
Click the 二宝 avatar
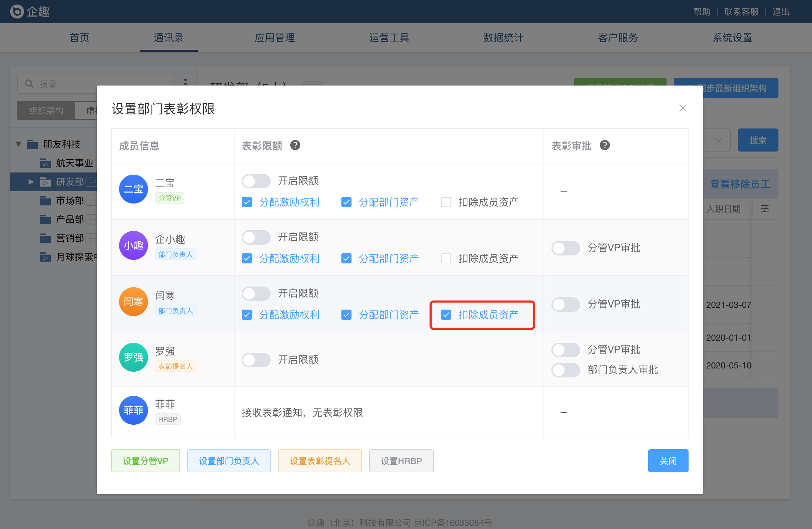134,189
